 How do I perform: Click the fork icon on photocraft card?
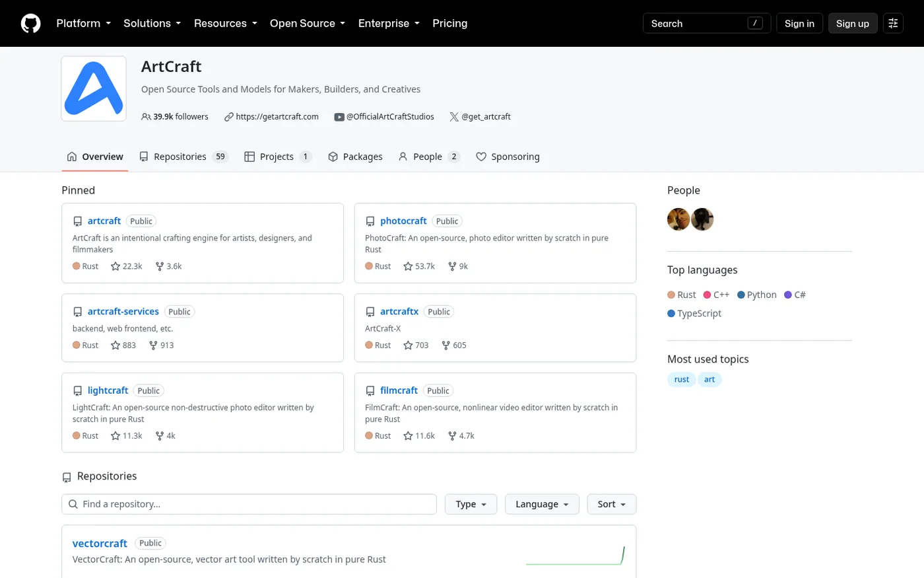pos(452,266)
